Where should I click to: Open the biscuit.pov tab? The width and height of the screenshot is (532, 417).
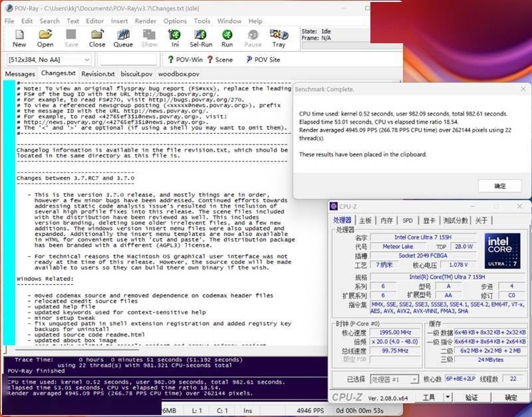pyautogui.click(x=136, y=74)
